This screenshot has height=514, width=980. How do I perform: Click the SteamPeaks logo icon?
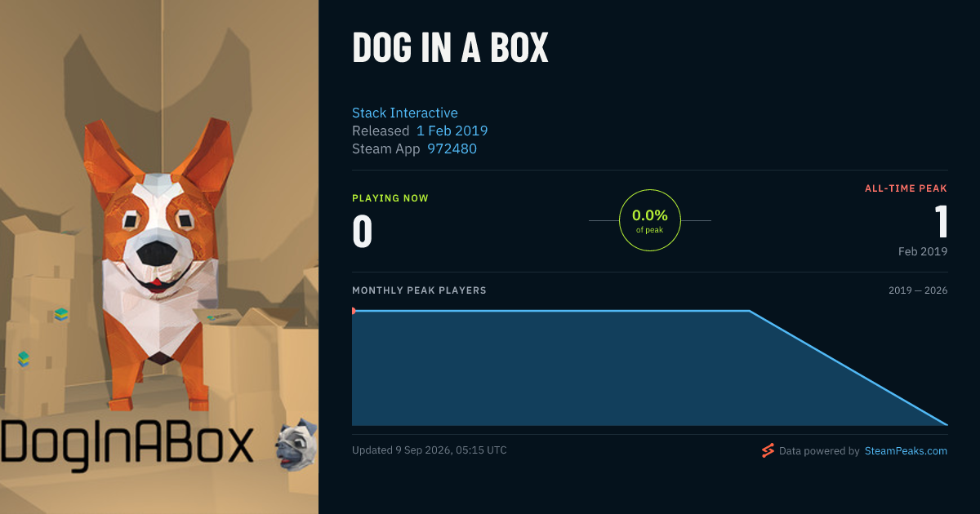[x=767, y=450]
